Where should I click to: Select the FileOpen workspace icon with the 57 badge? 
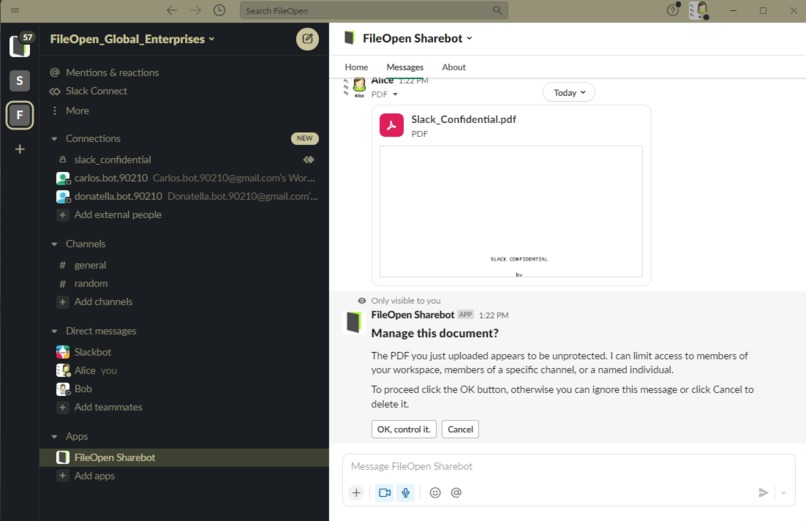point(20,46)
